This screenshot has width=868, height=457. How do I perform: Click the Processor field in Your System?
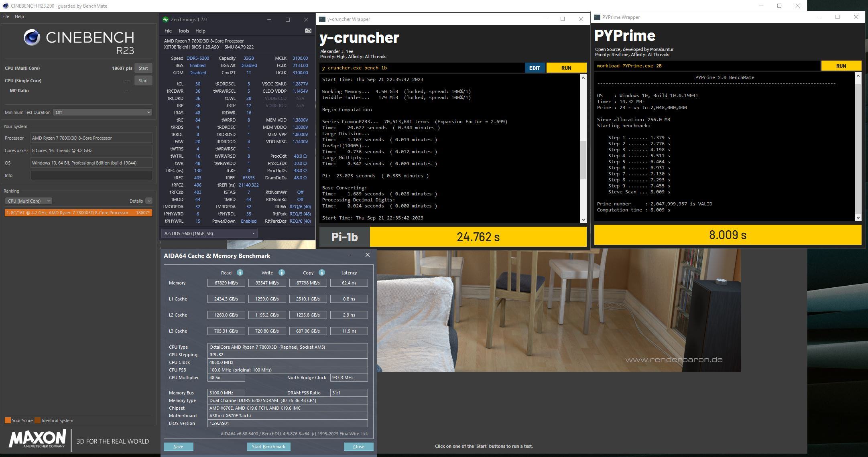(91, 138)
